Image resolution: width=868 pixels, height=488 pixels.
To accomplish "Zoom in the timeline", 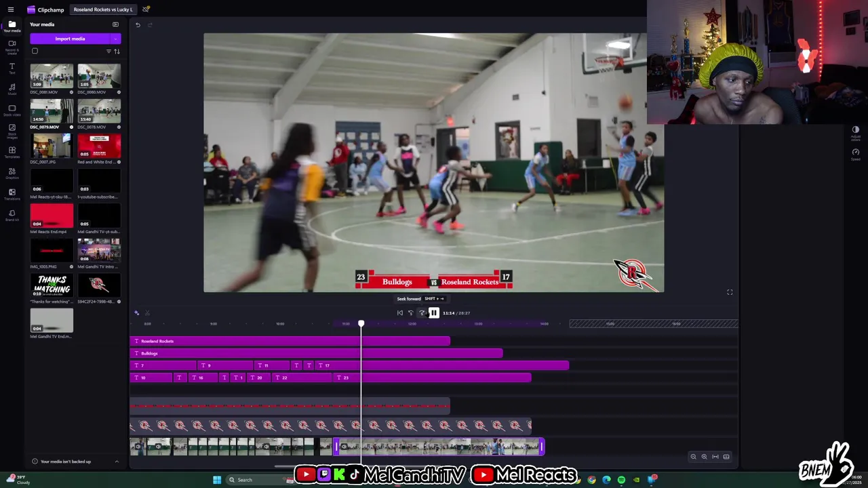I will (x=704, y=457).
